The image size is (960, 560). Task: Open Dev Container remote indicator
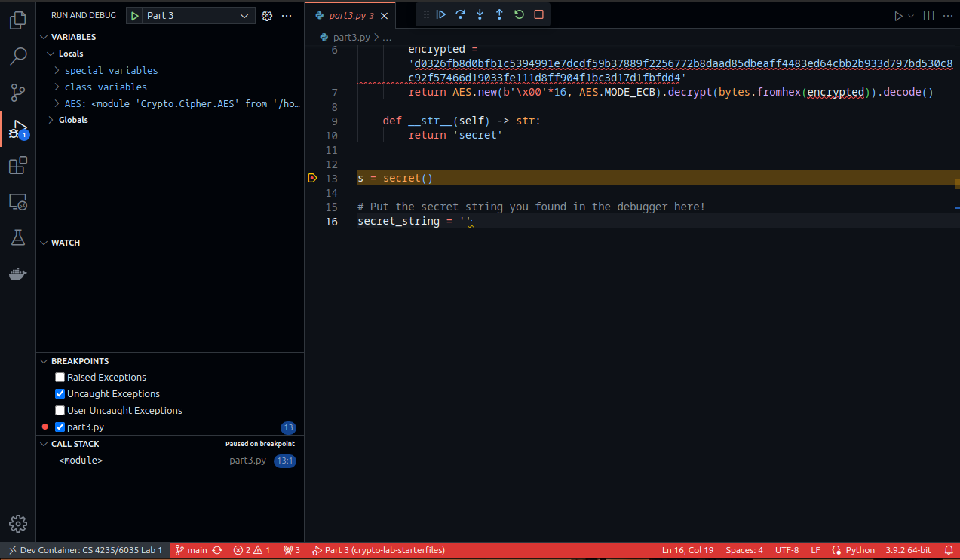85,550
